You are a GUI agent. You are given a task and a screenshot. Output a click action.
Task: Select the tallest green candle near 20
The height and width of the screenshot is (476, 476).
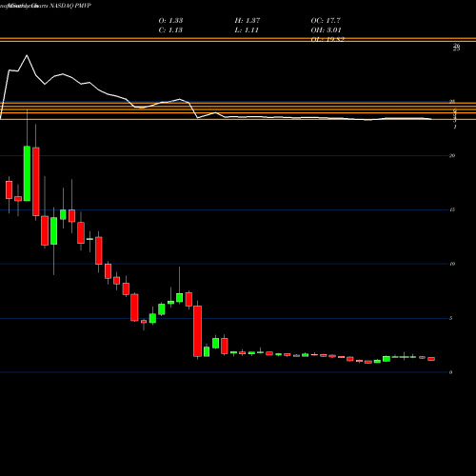pyautogui.click(x=27, y=173)
